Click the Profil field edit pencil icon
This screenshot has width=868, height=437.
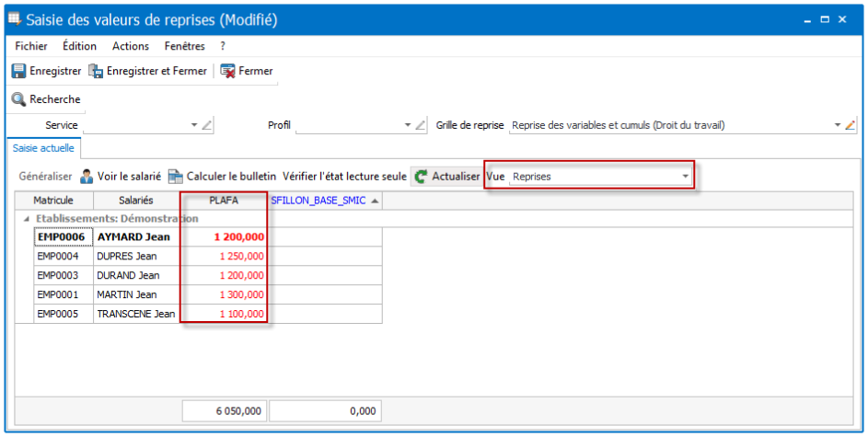point(420,125)
